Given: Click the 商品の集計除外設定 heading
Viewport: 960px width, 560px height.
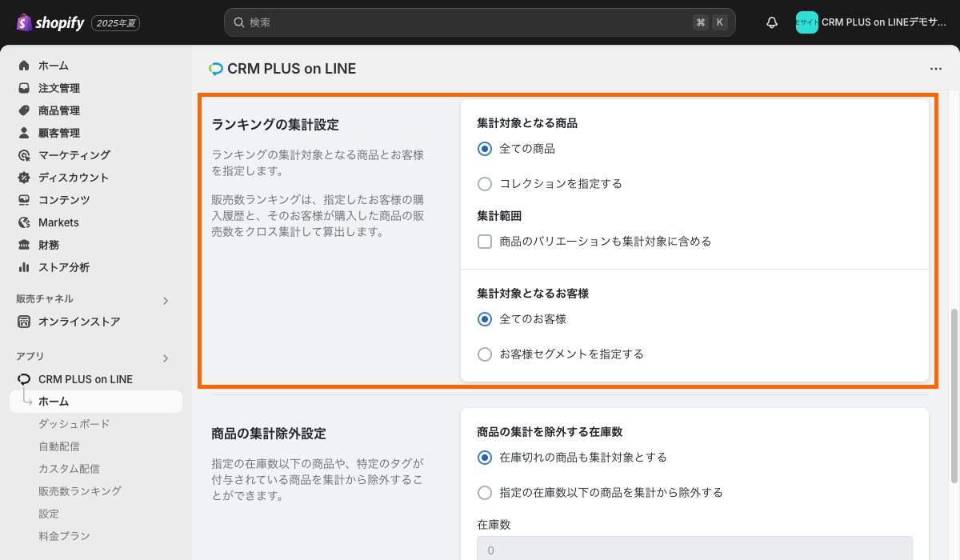Looking at the screenshot, I should (x=269, y=434).
